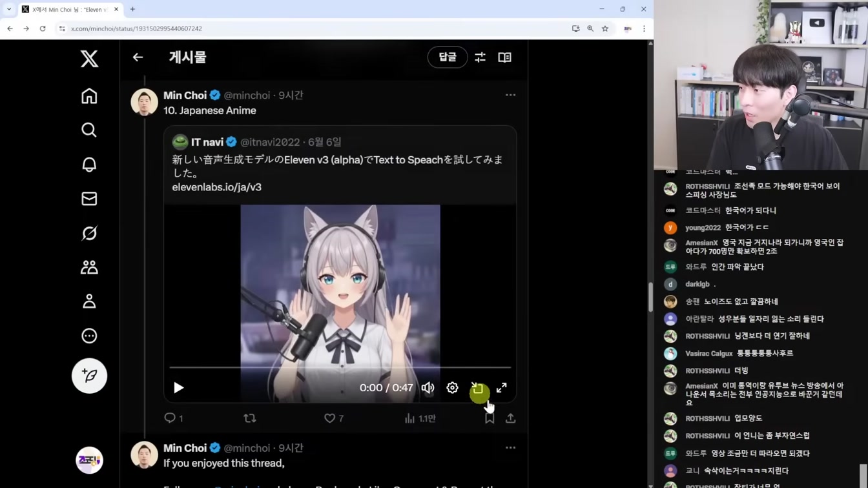The image size is (868, 488).
Task: Click the @minchoi handle on first post
Action: pos(247,95)
